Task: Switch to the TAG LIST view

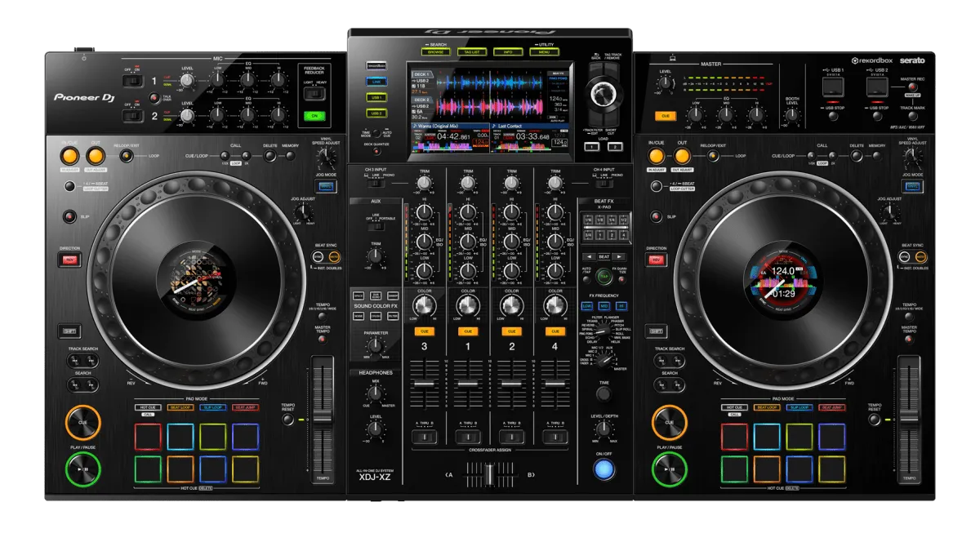Action: [472, 51]
